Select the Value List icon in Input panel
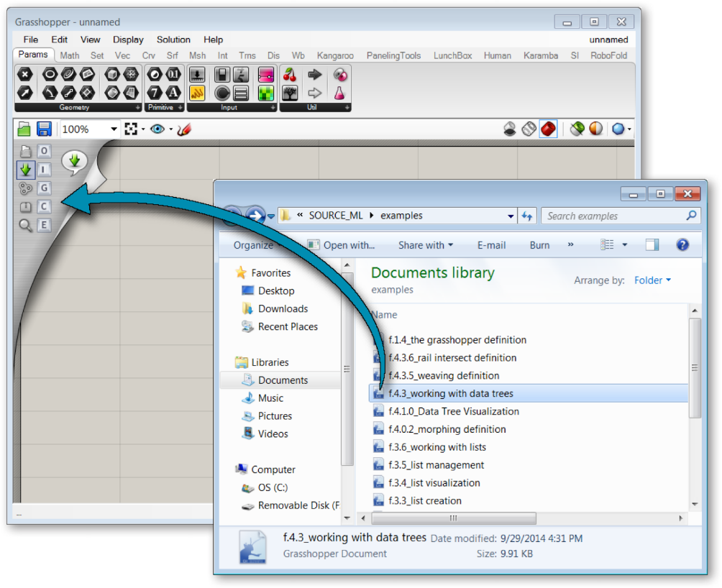The image size is (722, 588). tap(242, 93)
